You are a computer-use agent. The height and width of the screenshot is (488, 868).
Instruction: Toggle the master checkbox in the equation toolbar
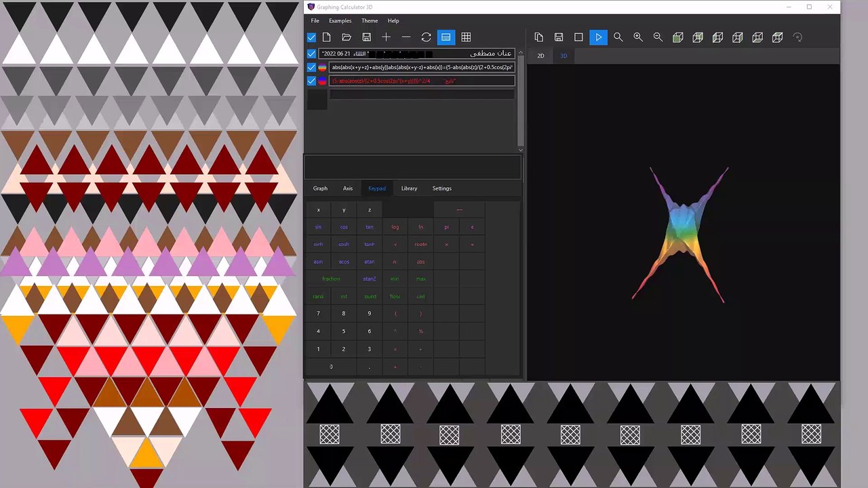312,37
